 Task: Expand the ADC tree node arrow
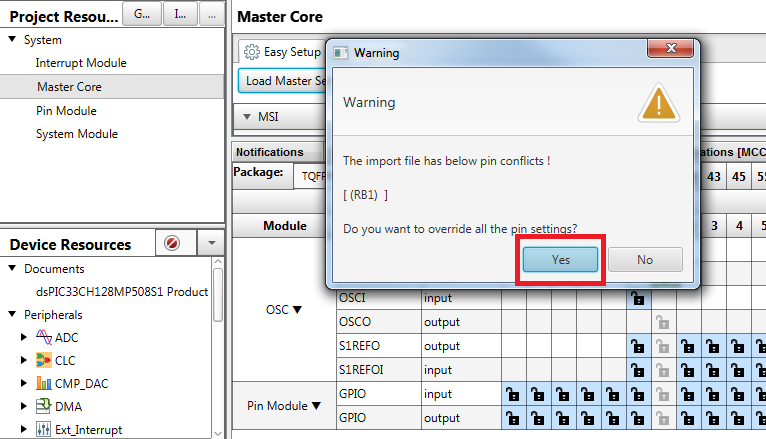(x=24, y=337)
